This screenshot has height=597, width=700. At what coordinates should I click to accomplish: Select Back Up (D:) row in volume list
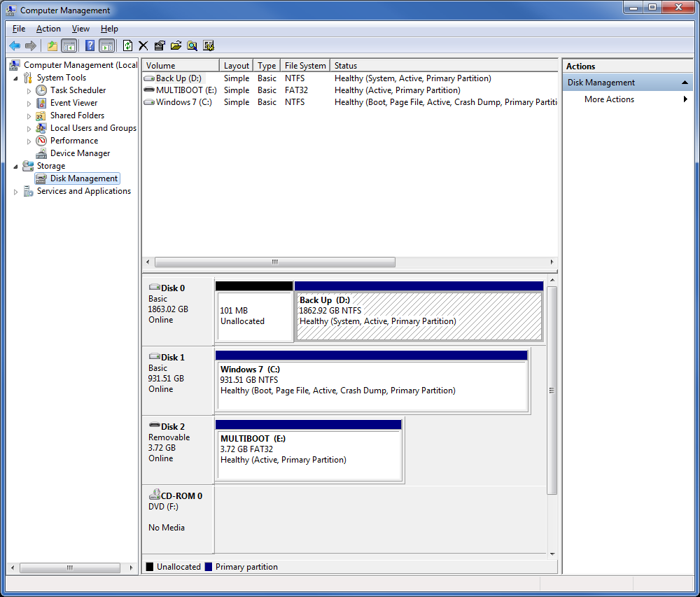tap(350, 78)
